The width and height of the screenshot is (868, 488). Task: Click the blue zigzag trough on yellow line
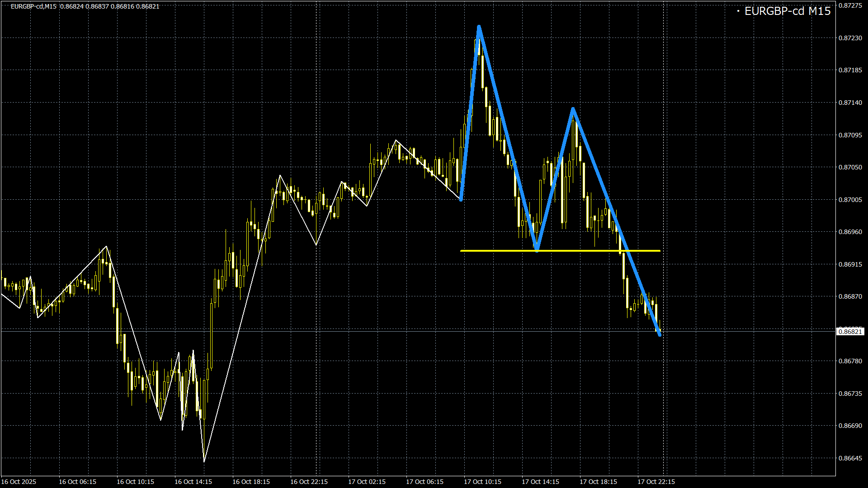coord(537,250)
